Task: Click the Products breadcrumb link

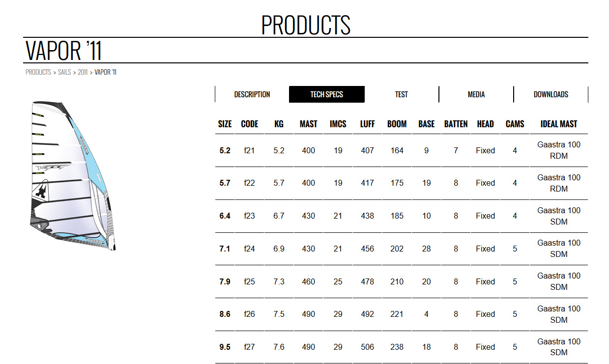Action: [38, 72]
